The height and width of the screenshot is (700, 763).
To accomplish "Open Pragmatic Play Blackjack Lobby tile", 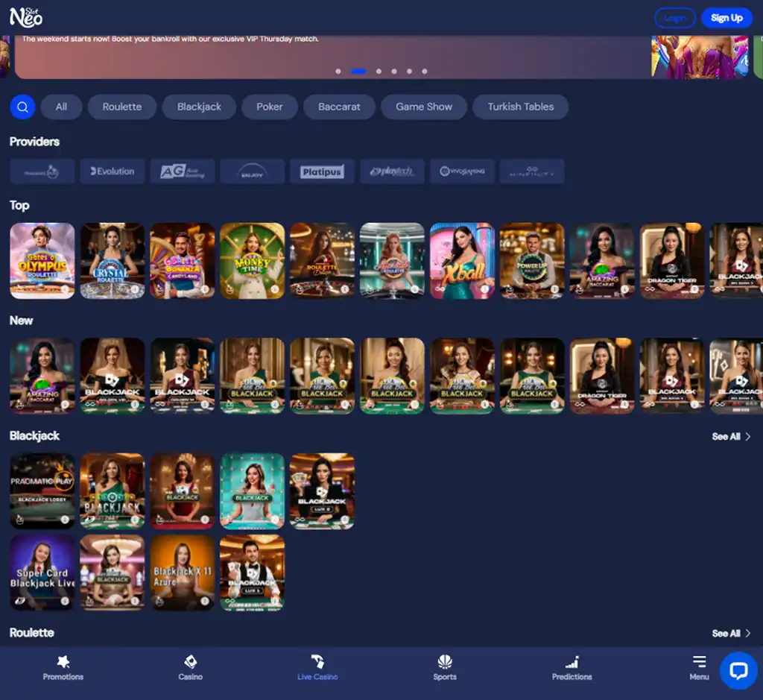I will 42,491.
